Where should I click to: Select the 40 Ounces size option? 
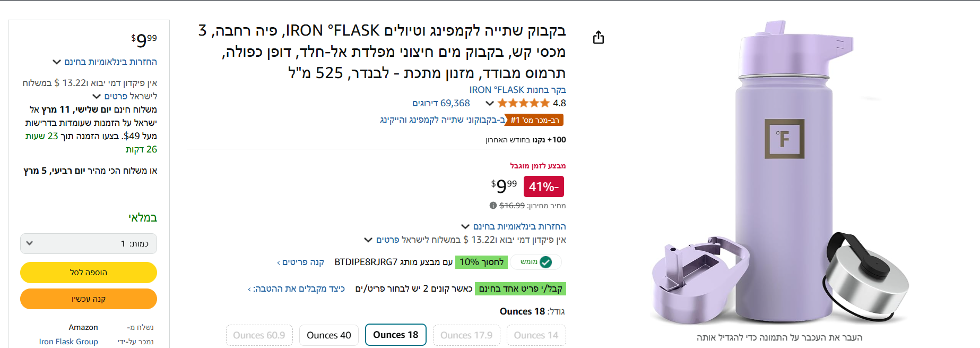point(329,335)
